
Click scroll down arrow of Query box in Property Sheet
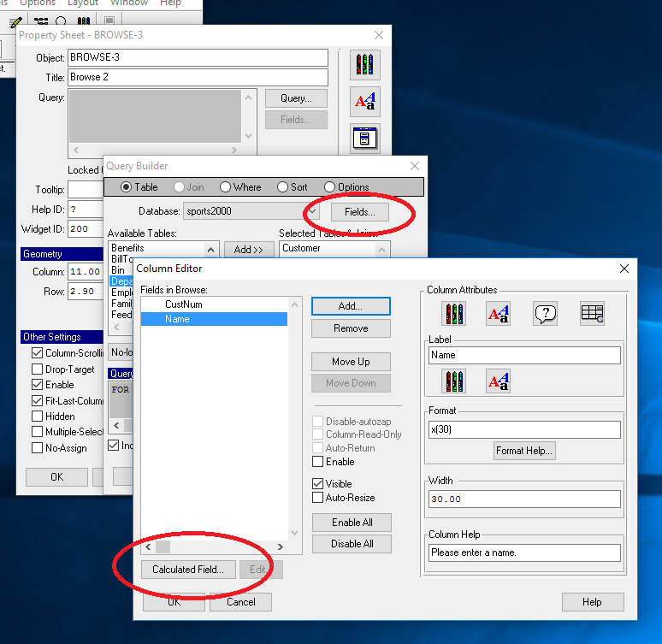tap(248, 136)
